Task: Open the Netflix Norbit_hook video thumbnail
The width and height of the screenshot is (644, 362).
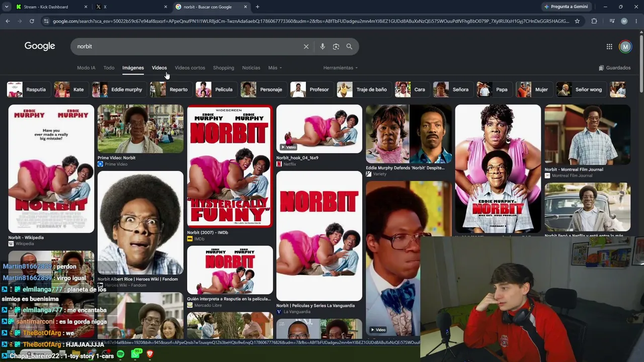Action: click(319, 129)
